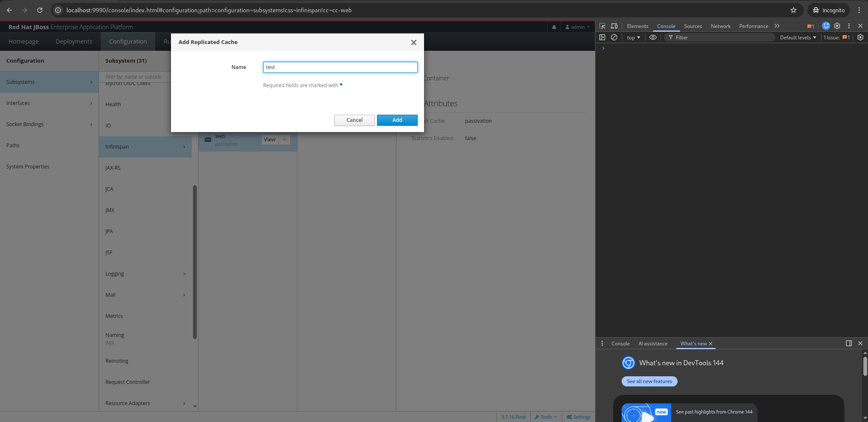
Task: Expand the View button dropdown arrow
Action: pos(284,140)
